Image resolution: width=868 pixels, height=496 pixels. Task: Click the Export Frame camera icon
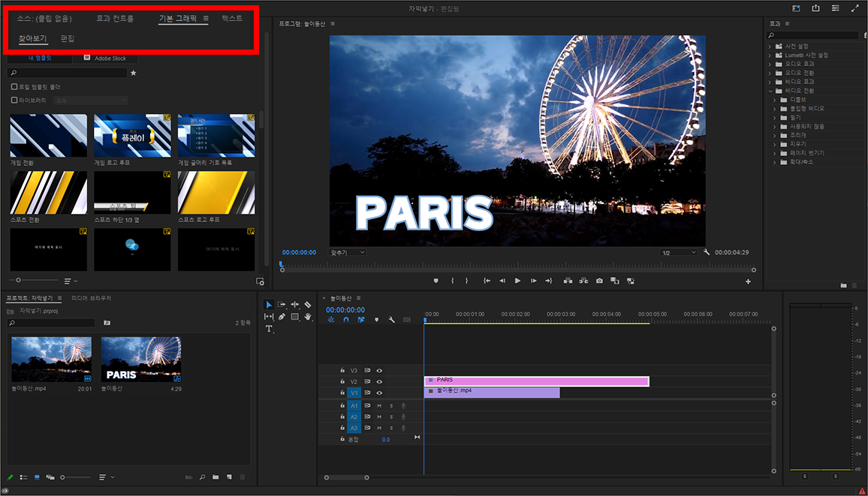(599, 281)
